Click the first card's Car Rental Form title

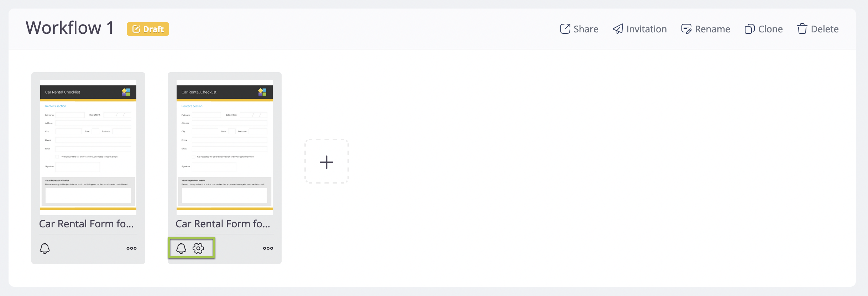pos(87,224)
